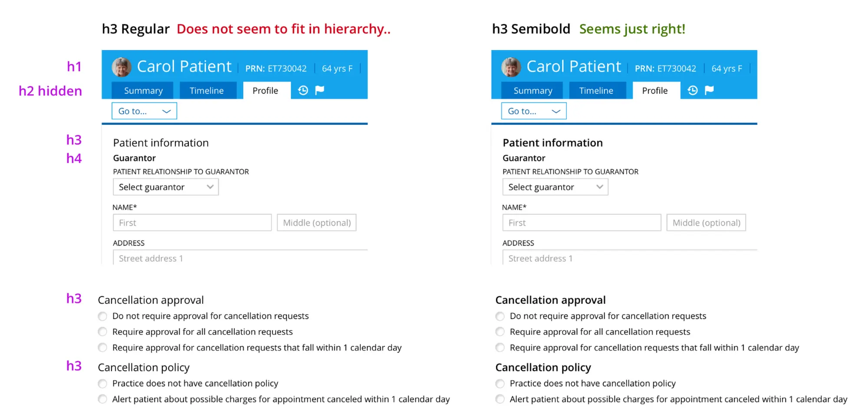The width and height of the screenshot is (868, 420).
Task: Open 'Go to...' dropdown in h3 Semibold example
Action: tap(534, 111)
